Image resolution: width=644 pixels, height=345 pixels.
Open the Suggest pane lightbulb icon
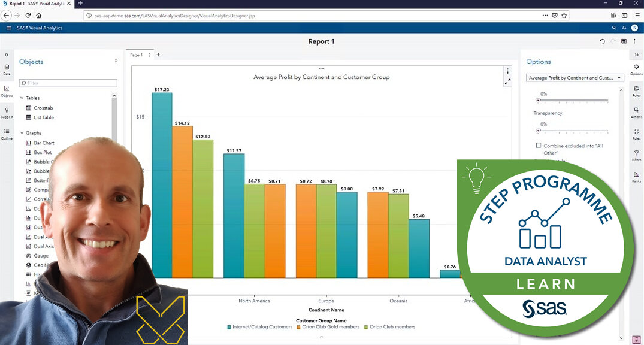coord(7,110)
